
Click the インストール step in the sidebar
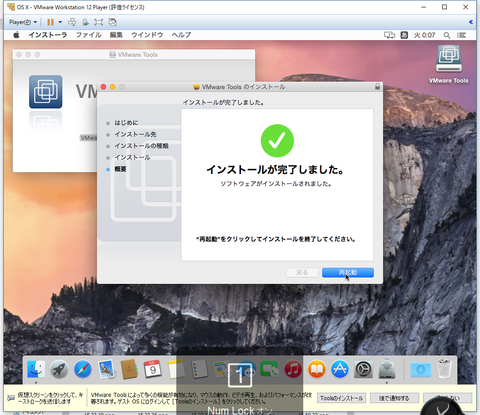click(x=132, y=157)
